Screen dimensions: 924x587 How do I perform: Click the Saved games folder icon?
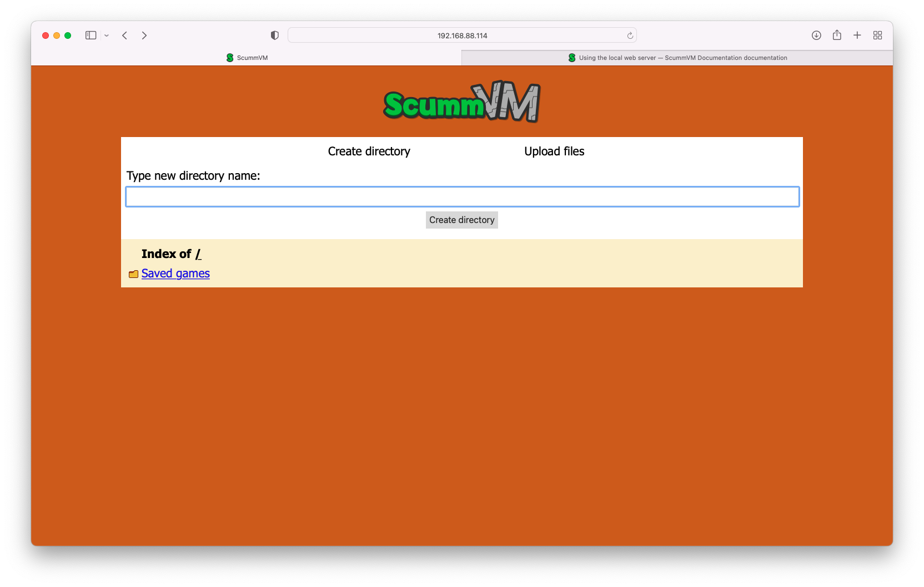pyautogui.click(x=133, y=274)
